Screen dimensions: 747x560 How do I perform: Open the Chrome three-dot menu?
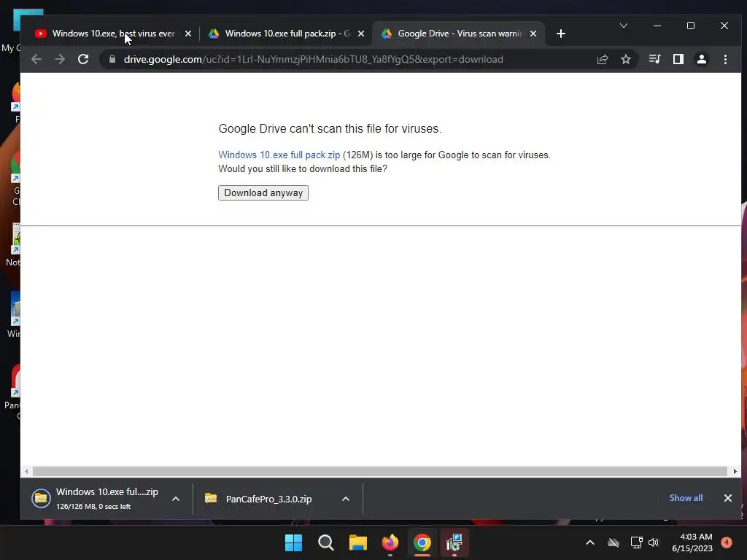coord(725,59)
